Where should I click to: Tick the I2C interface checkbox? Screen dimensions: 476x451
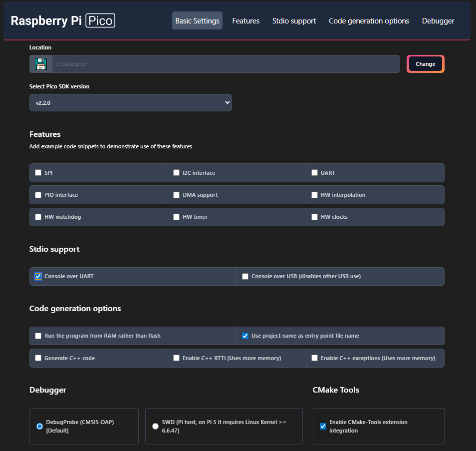pos(177,173)
